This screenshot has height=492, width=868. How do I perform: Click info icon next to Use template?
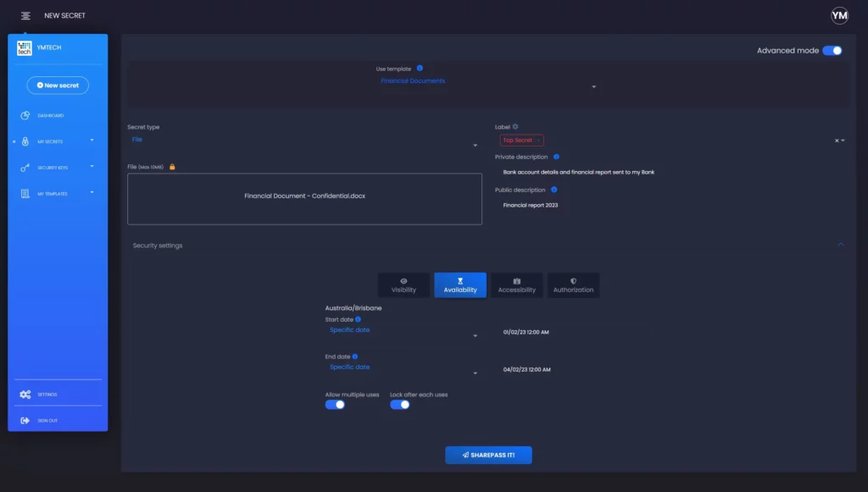point(420,69)
